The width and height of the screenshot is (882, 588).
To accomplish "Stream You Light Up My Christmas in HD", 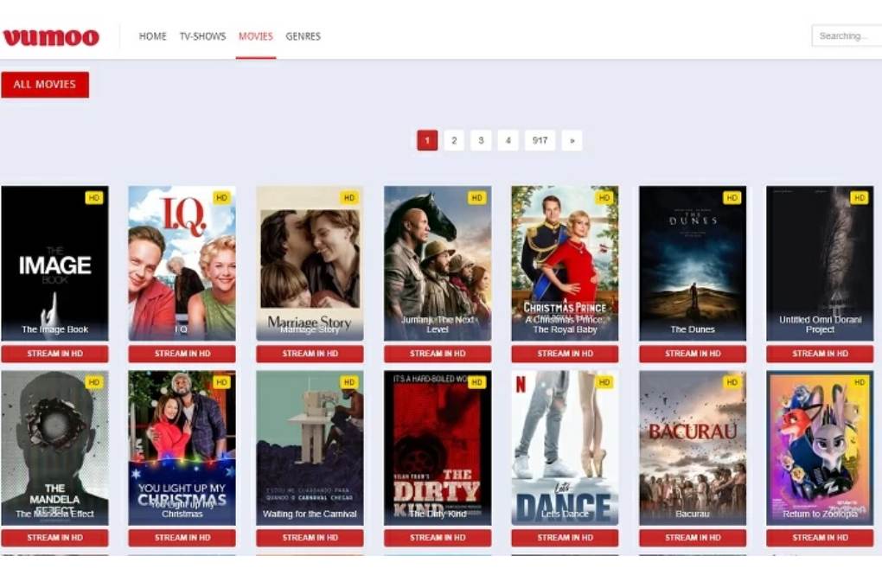I will 182,538.
